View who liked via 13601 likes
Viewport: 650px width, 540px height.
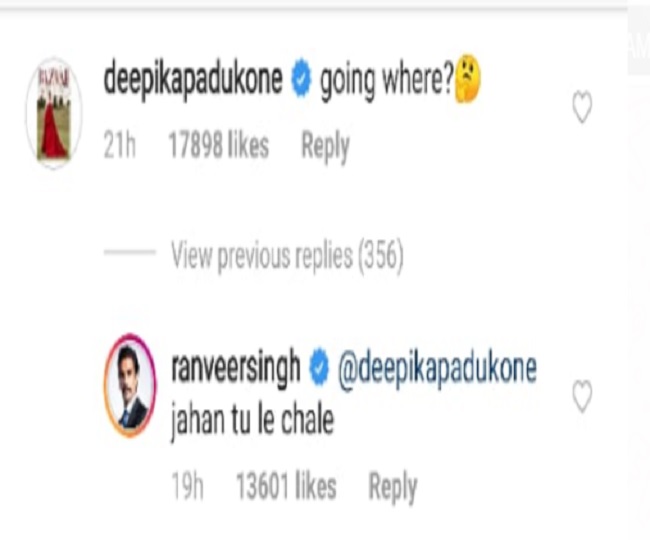[x=286, y=486]
